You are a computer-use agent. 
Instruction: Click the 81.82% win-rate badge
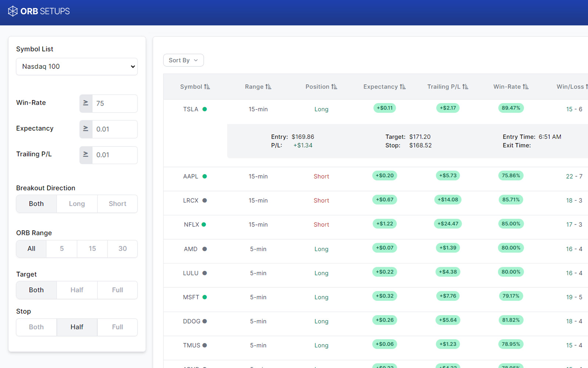[x=511, y=320]
